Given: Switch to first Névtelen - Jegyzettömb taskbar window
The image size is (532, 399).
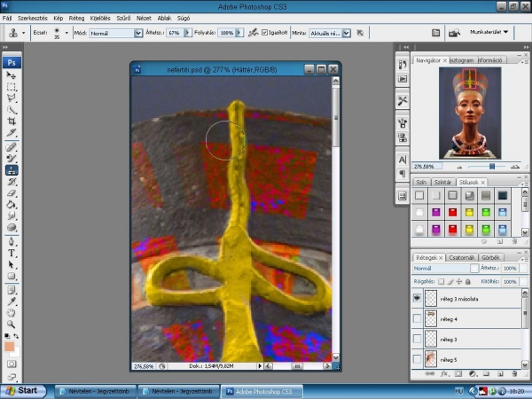Looking at the screenshot, I should coord(96,391).
